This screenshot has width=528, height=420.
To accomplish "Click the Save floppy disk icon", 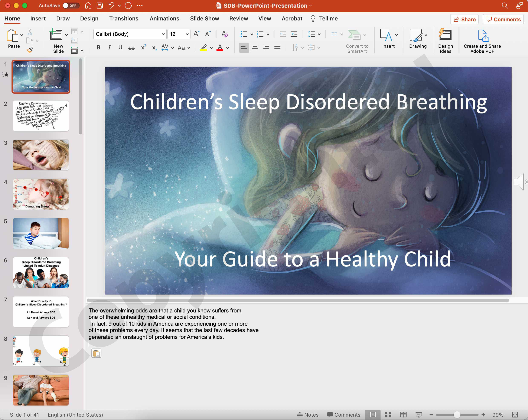I will (100, 6).
